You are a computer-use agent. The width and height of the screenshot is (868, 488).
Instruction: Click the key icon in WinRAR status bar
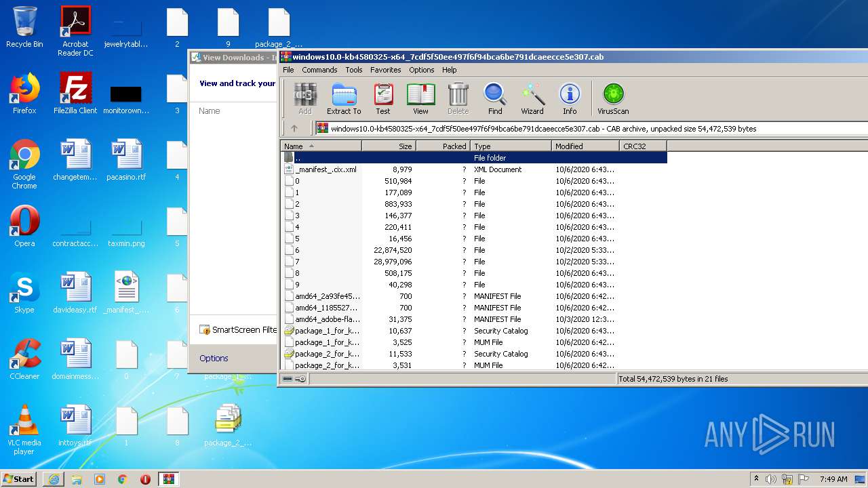pos(300,379)
